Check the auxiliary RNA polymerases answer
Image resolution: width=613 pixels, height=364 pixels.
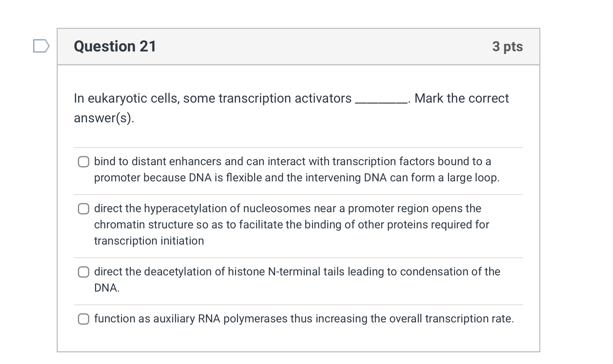click(83, 319)
